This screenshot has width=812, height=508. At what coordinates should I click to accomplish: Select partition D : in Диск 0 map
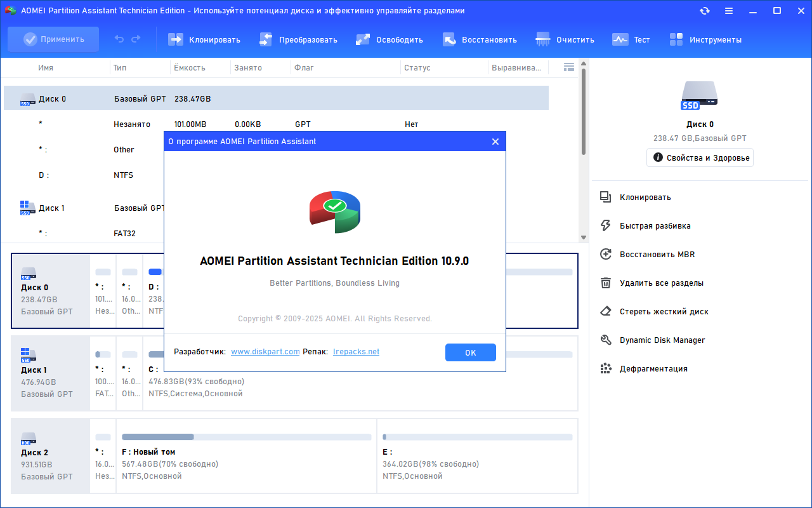click(x=154, y=291)
